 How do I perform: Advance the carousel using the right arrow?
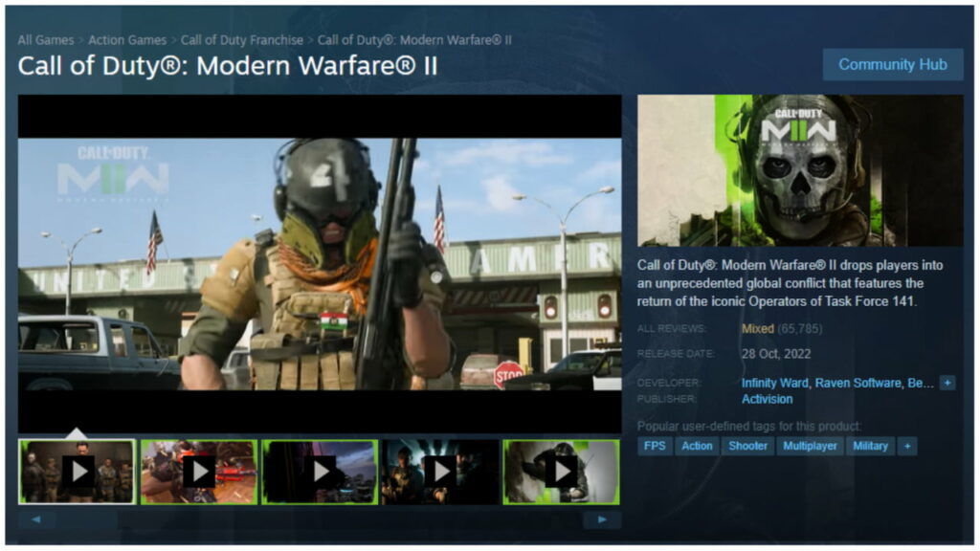(x=603, y=518)
